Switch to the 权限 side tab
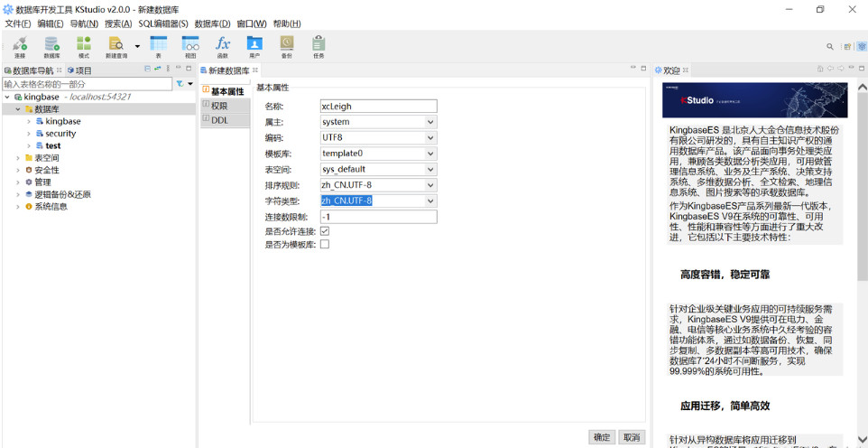 [225, 106]
